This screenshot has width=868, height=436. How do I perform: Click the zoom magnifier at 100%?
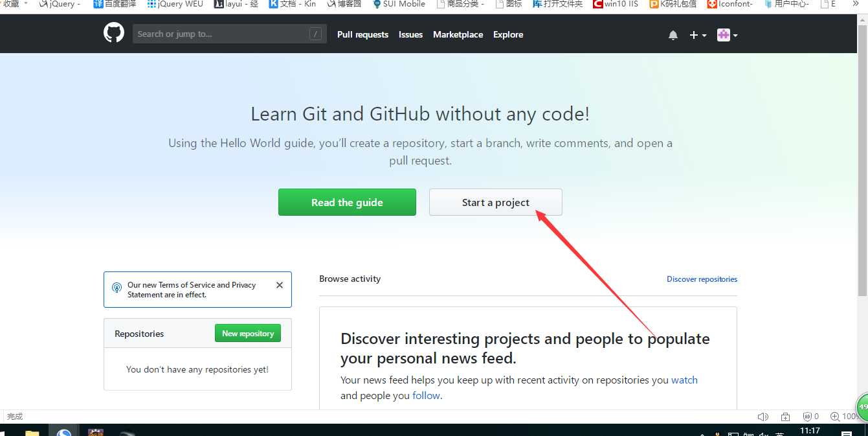(835, 417)
